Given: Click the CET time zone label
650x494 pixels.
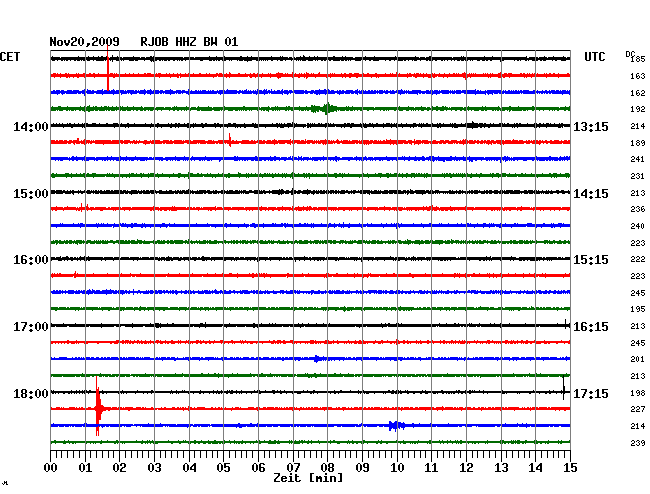Looking at the screenshot, I should click(x=10, y=57).
